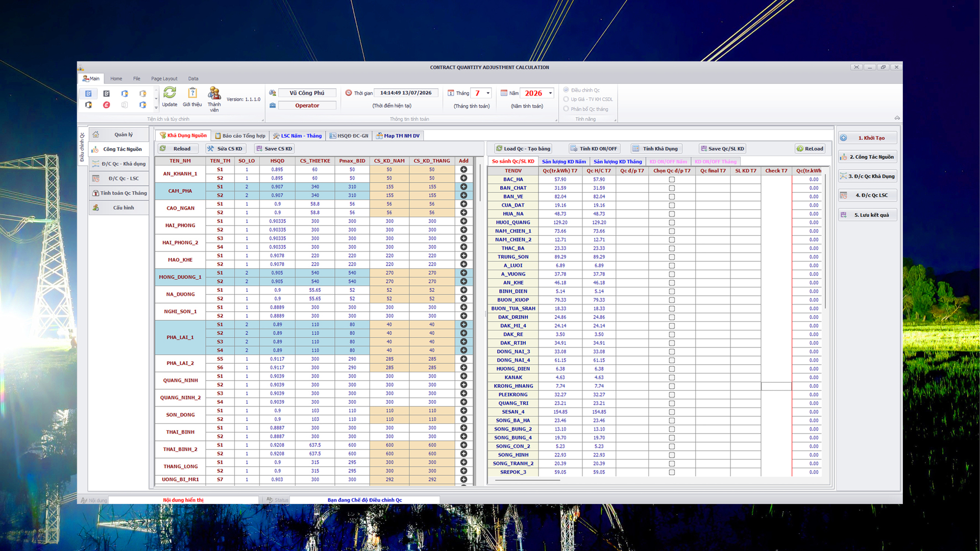The height and width of the screenshot is (551, 980).
Task: Select the red circular skin icon in the gallery
Action: 106,105
